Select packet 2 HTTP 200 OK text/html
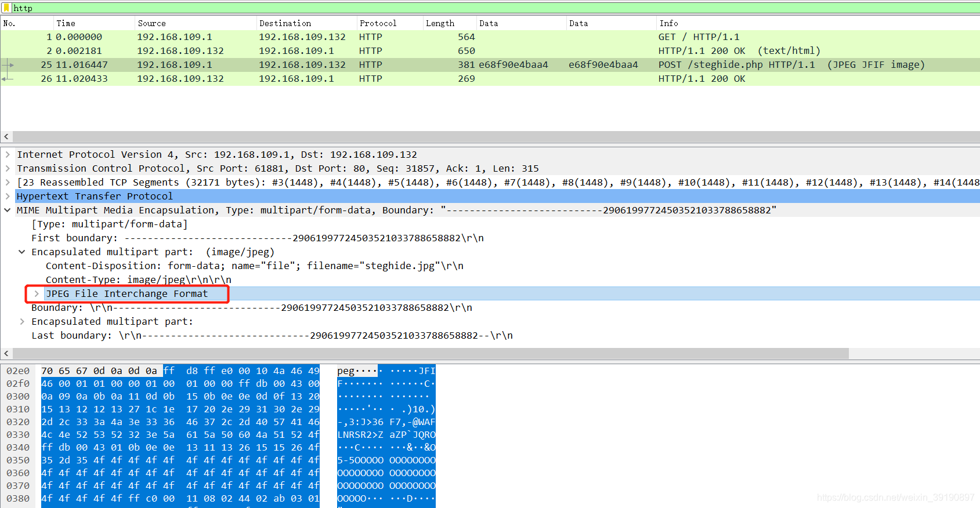The image size is (980, 508). [490, 50]
